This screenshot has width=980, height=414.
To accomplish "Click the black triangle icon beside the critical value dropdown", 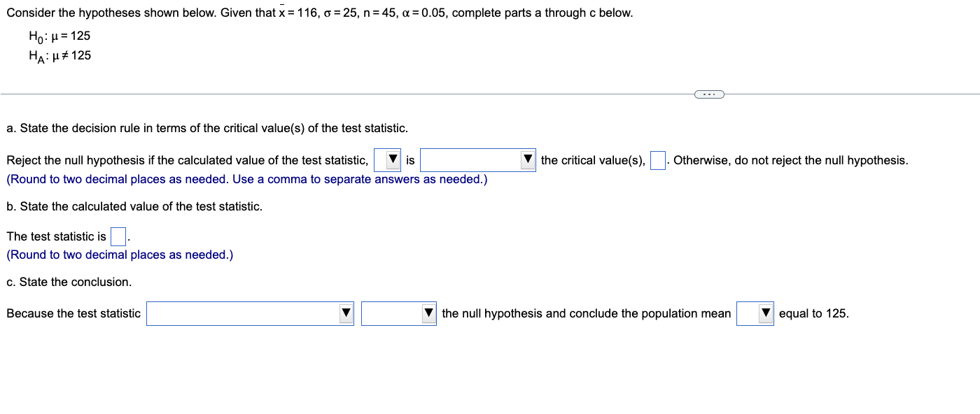I will click(x=528, y=159).
